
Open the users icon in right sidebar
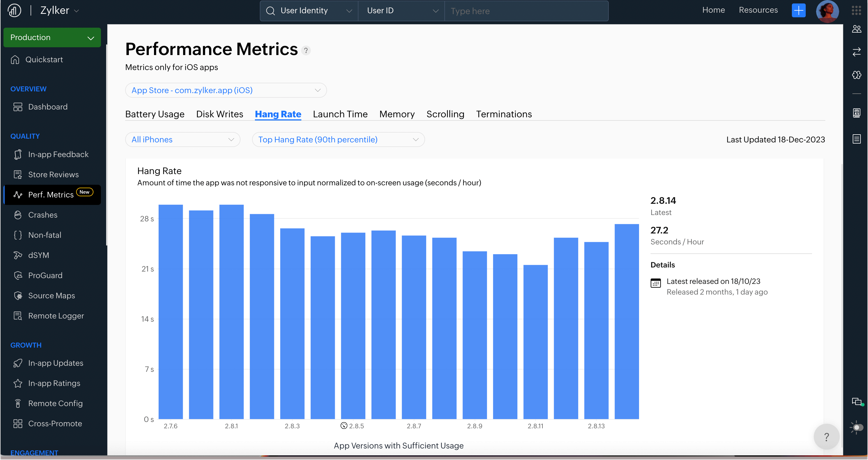point(856,29)
